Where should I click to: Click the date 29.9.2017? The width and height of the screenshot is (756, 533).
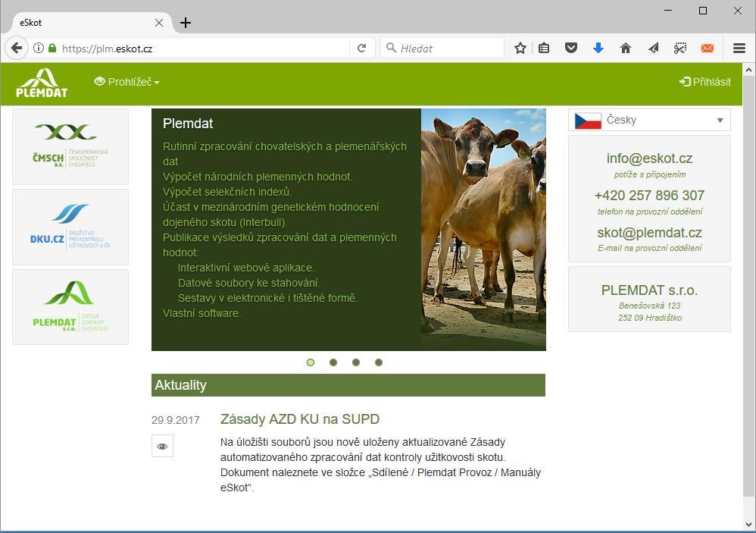[176, 420]
